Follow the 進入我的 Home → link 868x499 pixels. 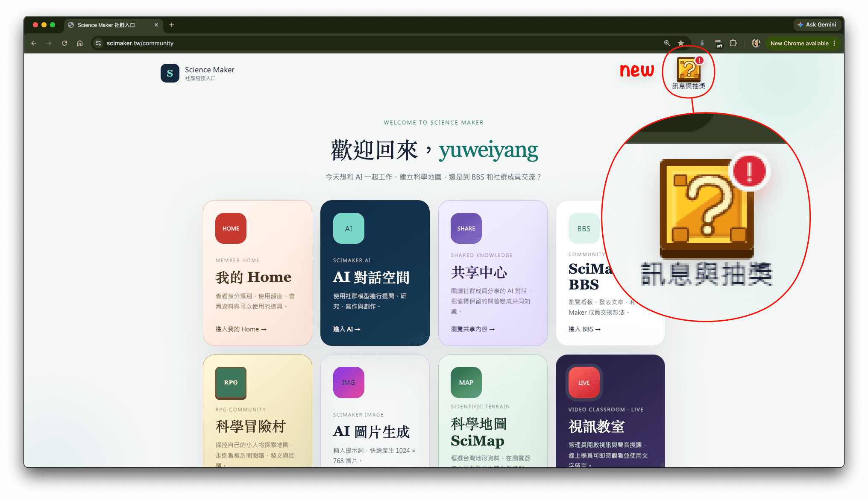pos(241,329)
